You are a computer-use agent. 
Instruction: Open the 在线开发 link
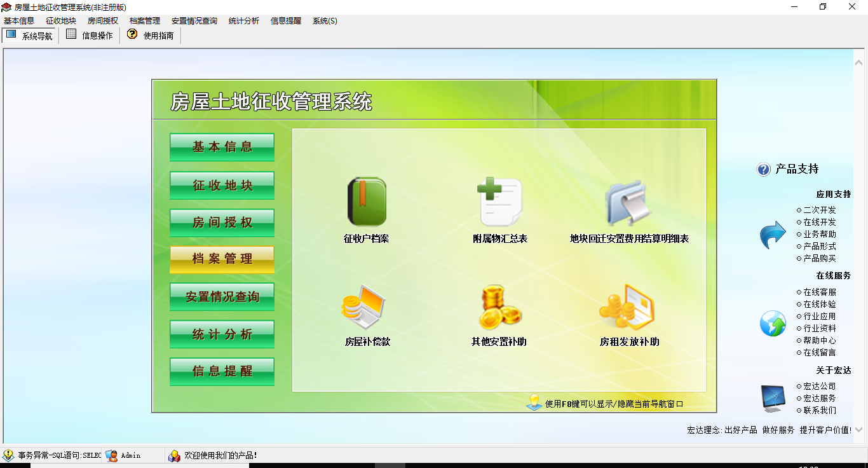pyautogui.click(x=820, y=222)
